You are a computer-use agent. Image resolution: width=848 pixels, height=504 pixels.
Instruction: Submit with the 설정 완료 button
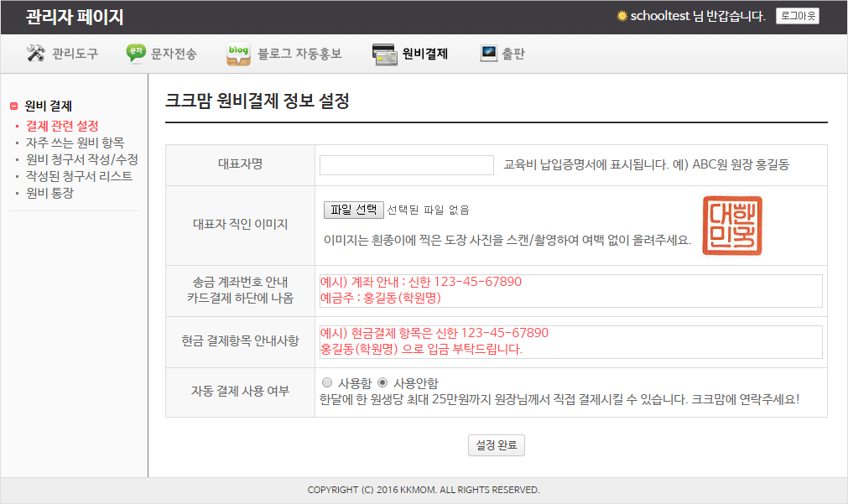[496, 445]
